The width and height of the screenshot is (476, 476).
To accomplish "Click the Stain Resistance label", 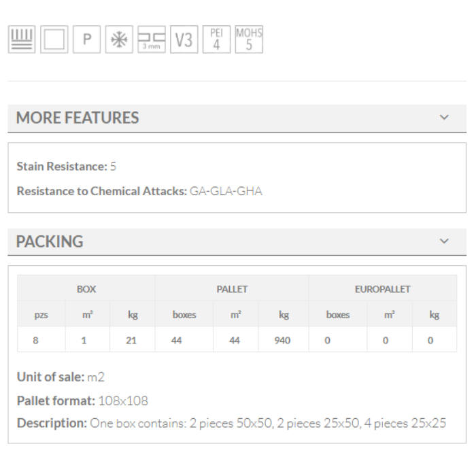I will (62, 166).
